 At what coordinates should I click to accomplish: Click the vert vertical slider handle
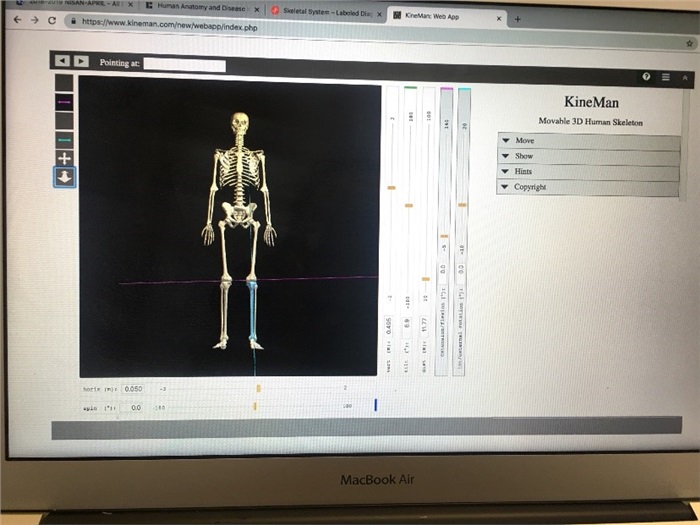click(392, 188)
